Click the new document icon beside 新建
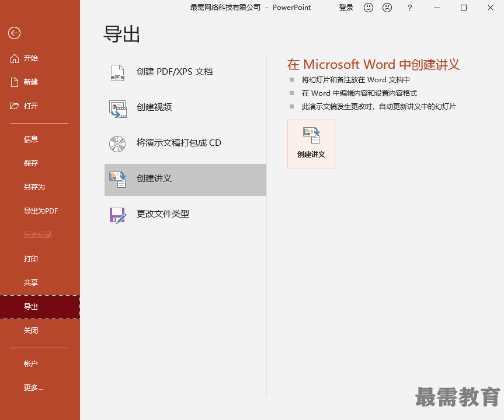 [x=15, y=82]
